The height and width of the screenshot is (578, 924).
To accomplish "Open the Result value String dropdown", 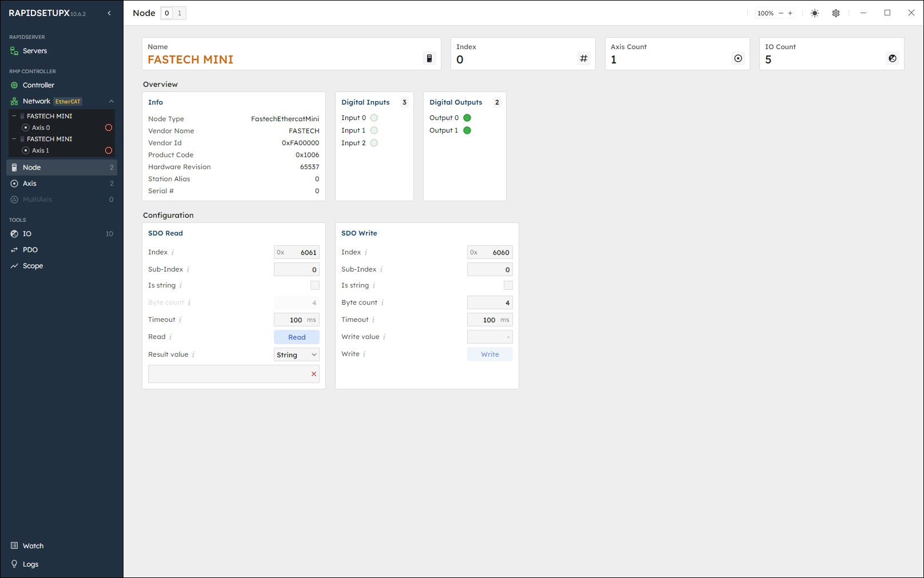I will [x=297, y=355].
